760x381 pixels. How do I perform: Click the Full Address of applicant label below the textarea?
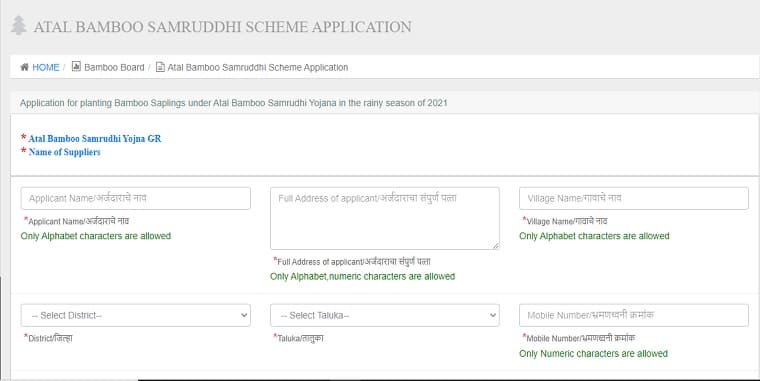point(352,261)
